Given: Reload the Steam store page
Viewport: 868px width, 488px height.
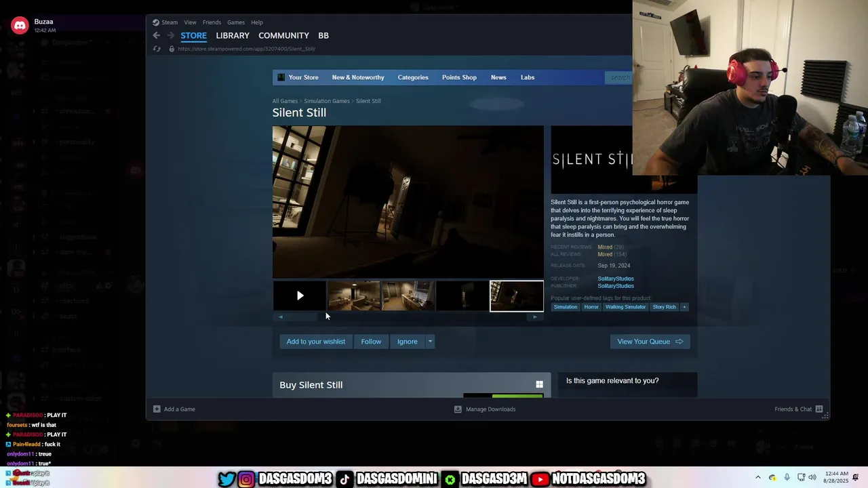Looking at the screenshot, I should (157, 49).
